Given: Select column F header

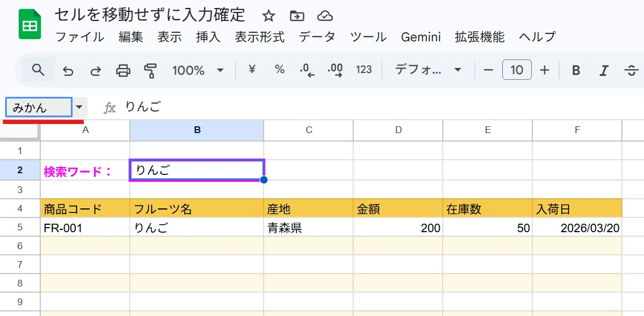Looking at the screenshot, I should point(577,130).
